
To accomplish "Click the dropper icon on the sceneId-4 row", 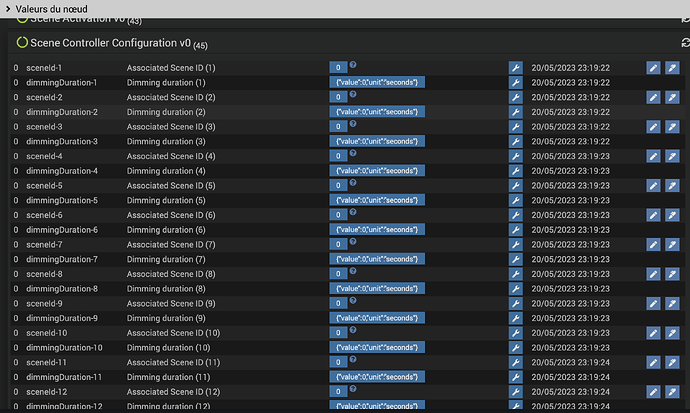I will 672,156.
